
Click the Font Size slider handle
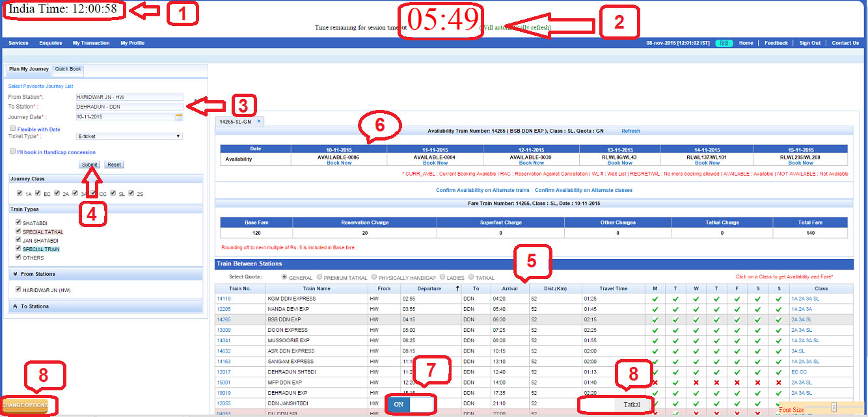click(834, 407)
